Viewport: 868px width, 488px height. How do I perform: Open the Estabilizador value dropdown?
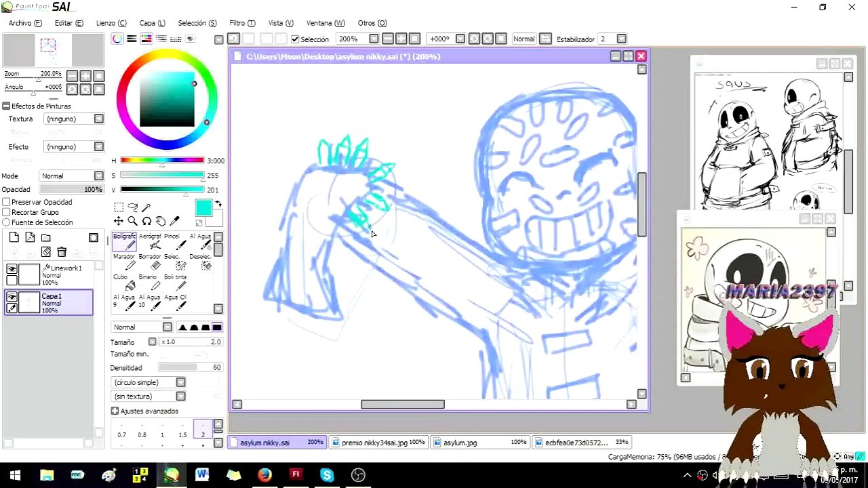coord(622,39)
